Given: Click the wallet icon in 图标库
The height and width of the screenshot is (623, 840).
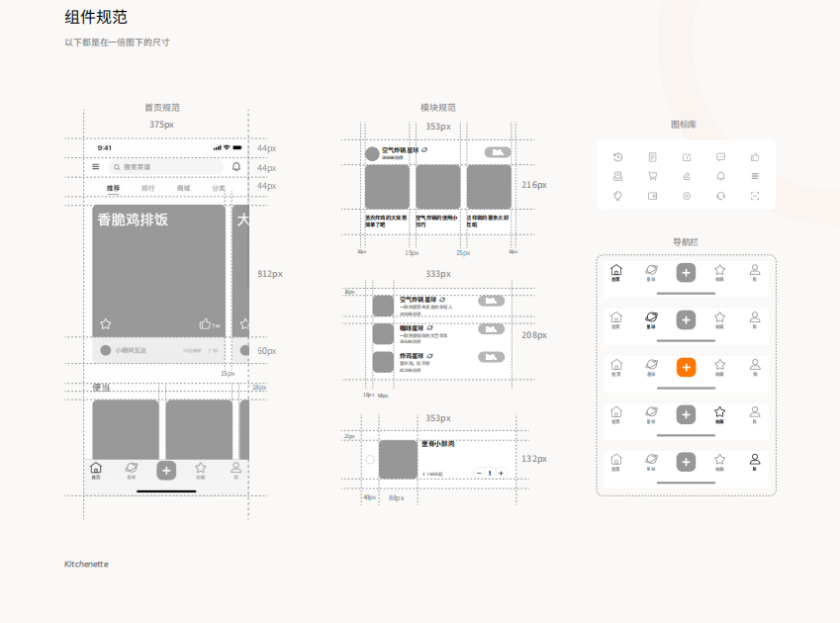Looking at the screenshot, I should [x=652, y=196].
